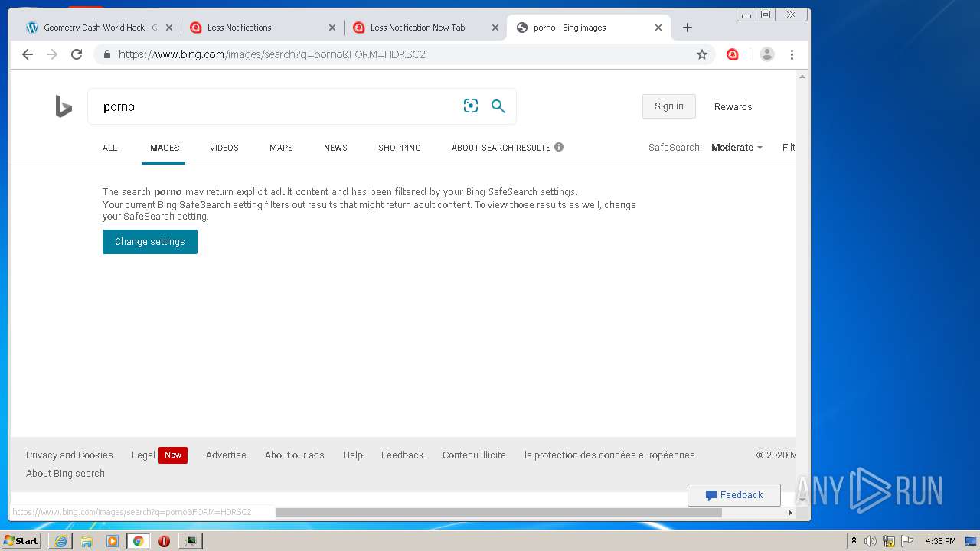Open Privacy and Cookies link
The image size is (980, 551).
[x=69, y=455]
